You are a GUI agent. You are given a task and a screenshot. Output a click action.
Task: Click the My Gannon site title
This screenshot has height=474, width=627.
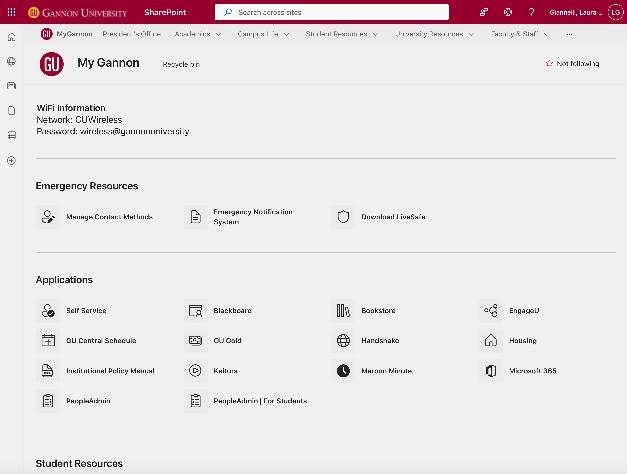point(108,63)
